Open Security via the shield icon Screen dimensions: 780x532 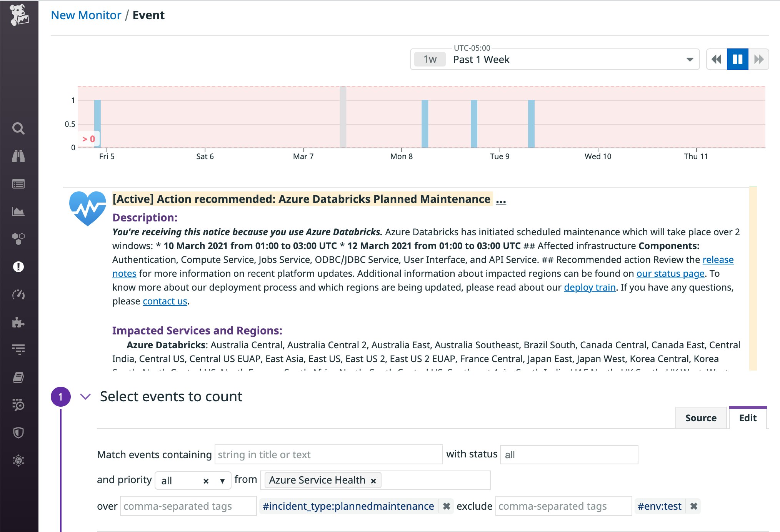[x=19, y=432]
